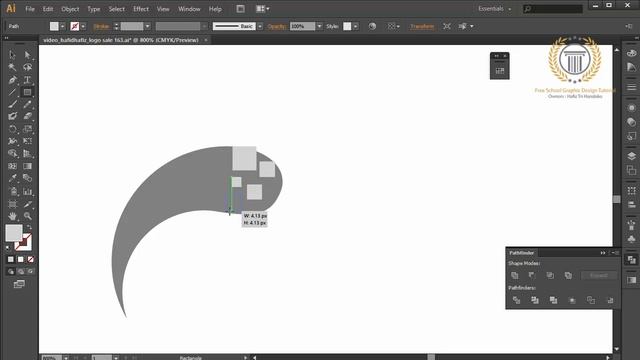Image resolution: width=640 pixels, height=360 pixels.
Task: Click Crop in Pathfinders row
Action: pos(572,300)
